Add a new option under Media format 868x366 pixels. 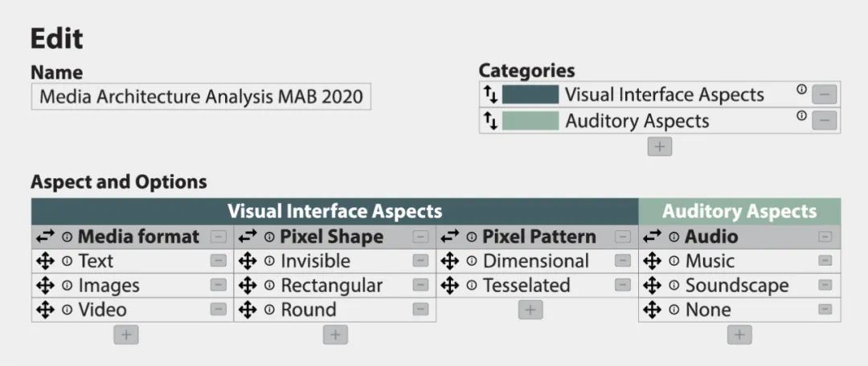pos(126,335)
